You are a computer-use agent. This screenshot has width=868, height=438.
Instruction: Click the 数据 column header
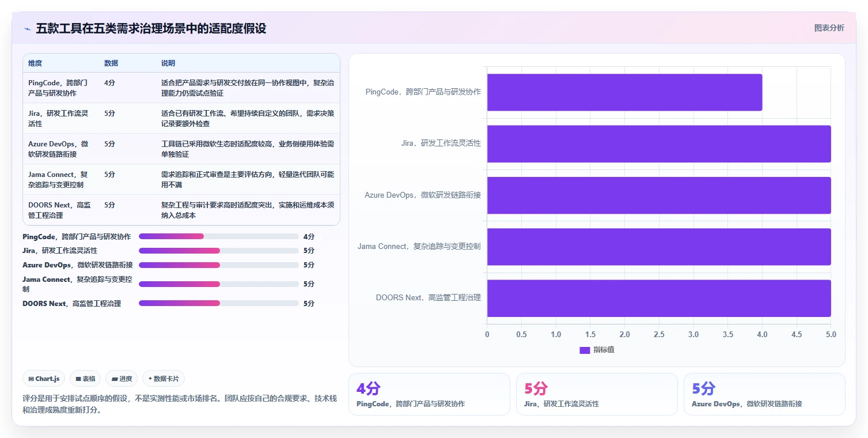point(111,63)
